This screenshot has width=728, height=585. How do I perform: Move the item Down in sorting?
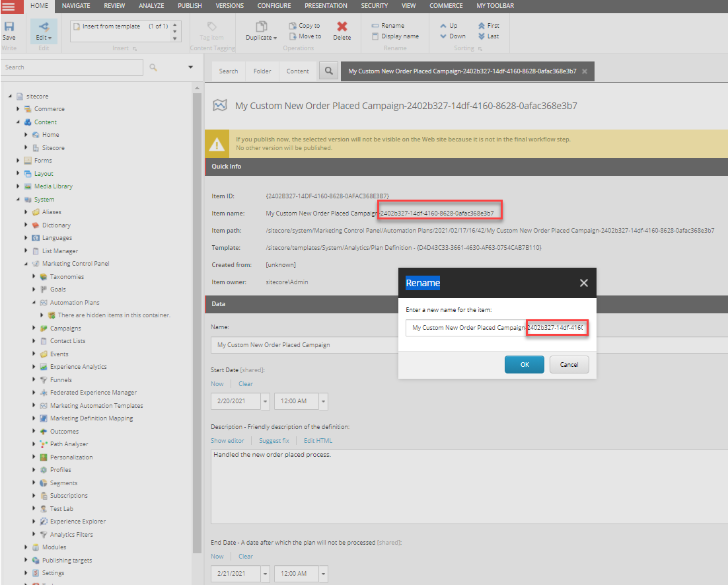point(453,36)
